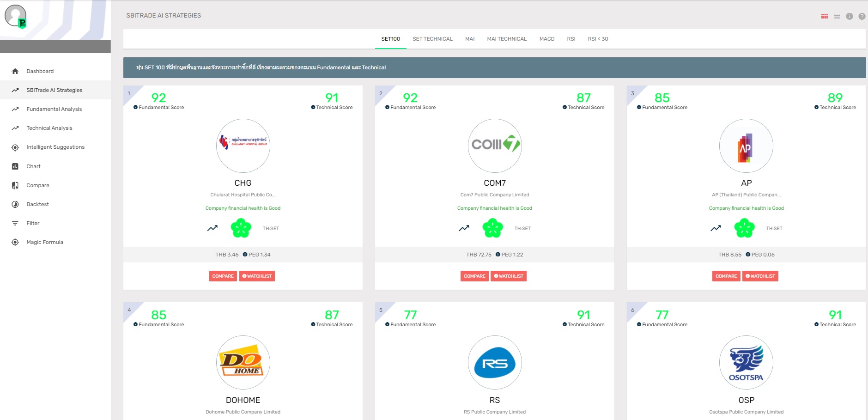The image size is (868, 420).
Task: Click PEG info icon on CHG card
Action: click(x=245, y=255)
